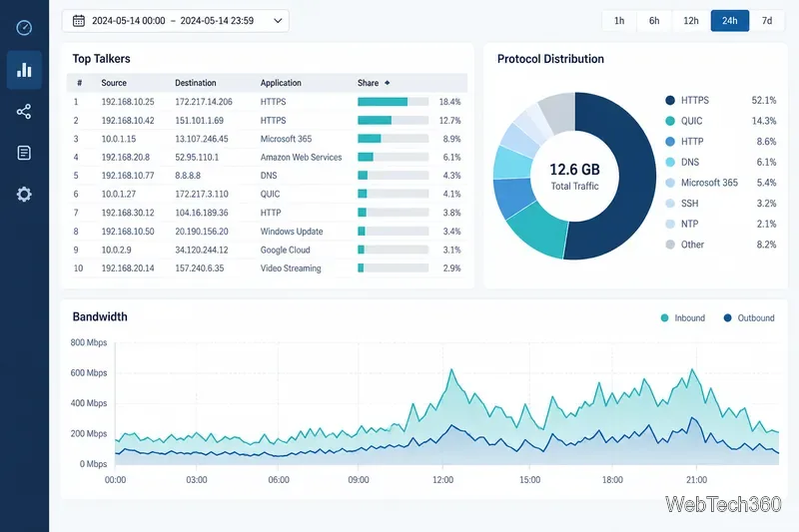Click the 18.4% share bar
The image size is (799, 532).
[393, 102]
